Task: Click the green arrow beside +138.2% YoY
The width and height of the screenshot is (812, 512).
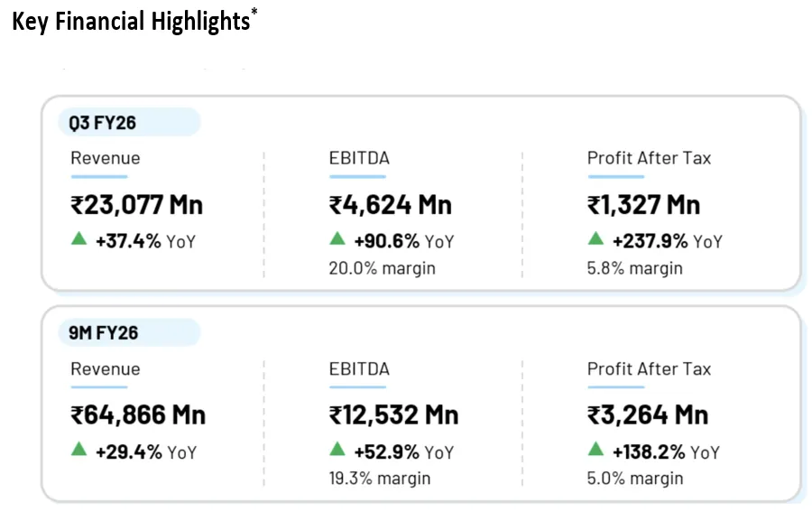Action: (x=595, y=450)
